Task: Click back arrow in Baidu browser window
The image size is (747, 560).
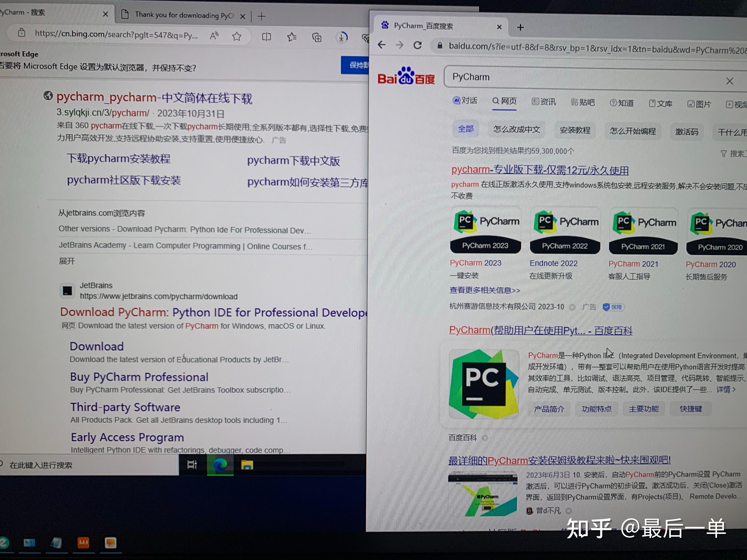Action: [382, 45]
